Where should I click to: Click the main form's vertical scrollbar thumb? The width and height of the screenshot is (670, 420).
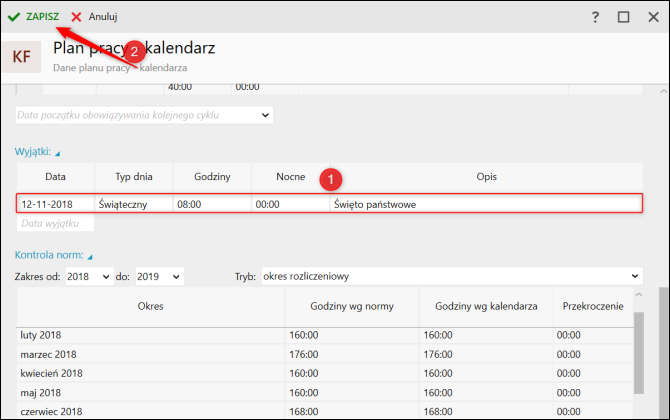click(664, 352)
